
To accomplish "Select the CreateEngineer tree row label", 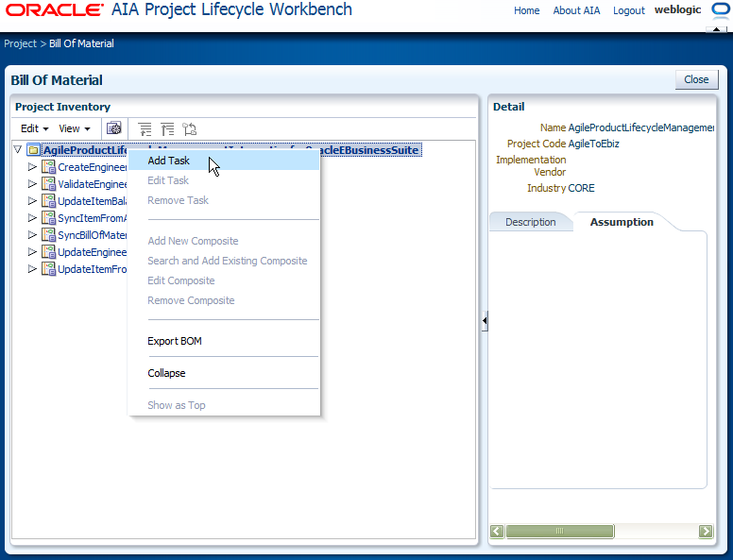I will [92, 167].
